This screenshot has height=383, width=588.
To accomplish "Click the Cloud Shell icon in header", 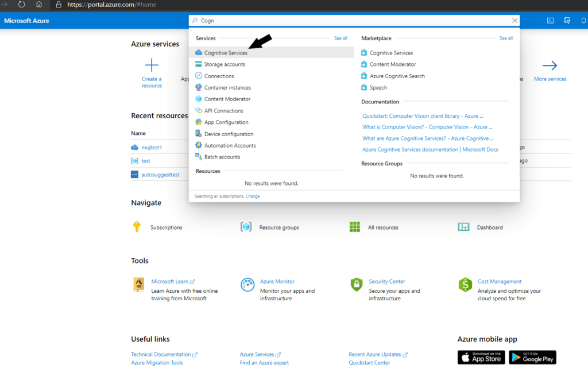I will 550,21.
